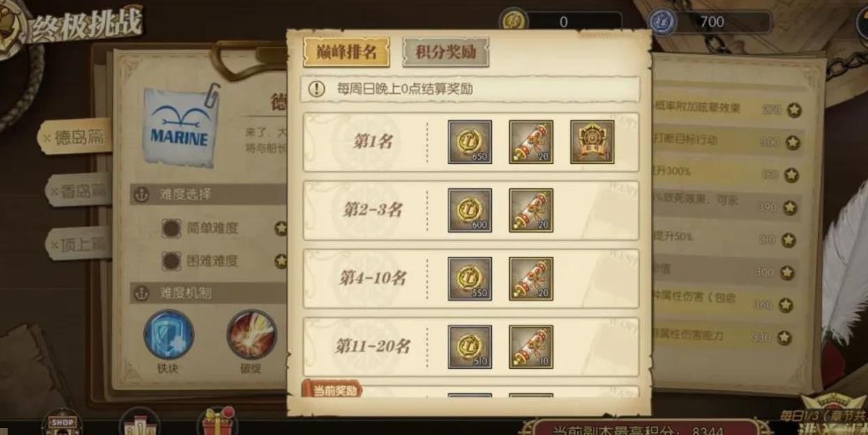Screen dimensions: 868x435
Task: Tap the gold coin reward for 第1名
Action: (x=469, y=142)
